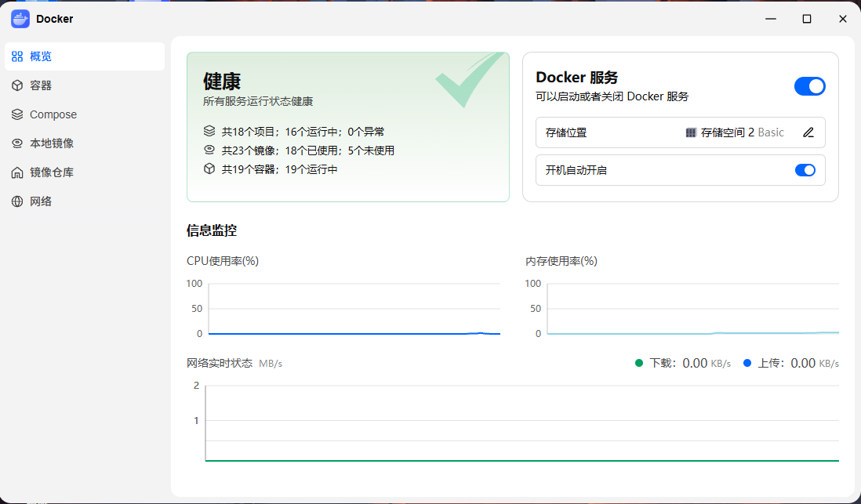Close the Docker window

point(843,19)
